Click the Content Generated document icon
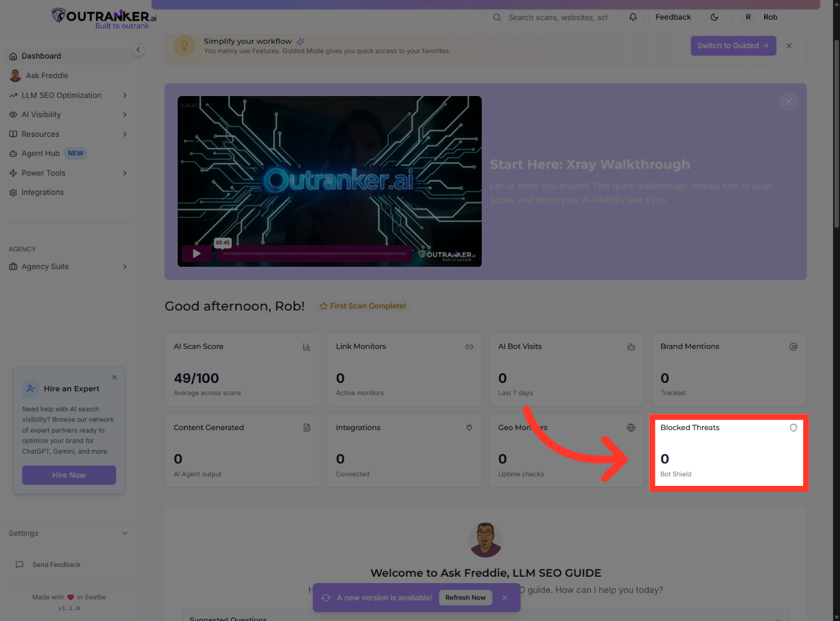Screen dimensions: 840x621 click(x=307, y=428)
